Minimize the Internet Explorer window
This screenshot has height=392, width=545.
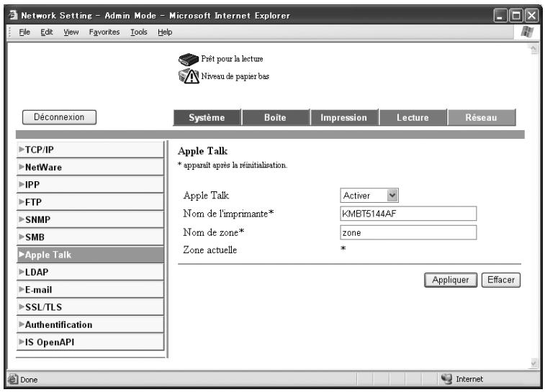500,16
